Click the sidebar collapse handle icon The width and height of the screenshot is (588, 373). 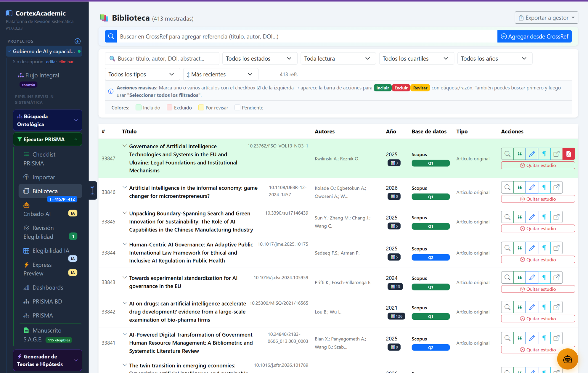click(92, 190)
